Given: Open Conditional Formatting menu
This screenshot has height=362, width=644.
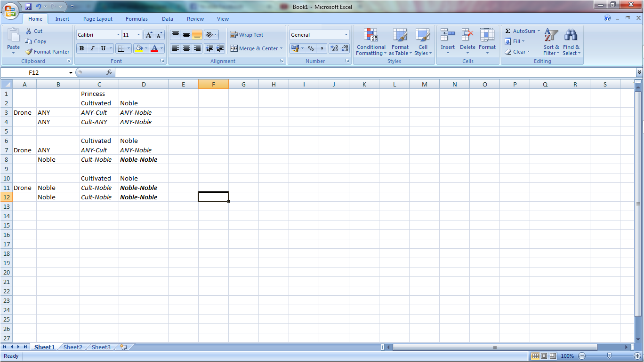Looking at the screenshot, I should click(371, 42).
